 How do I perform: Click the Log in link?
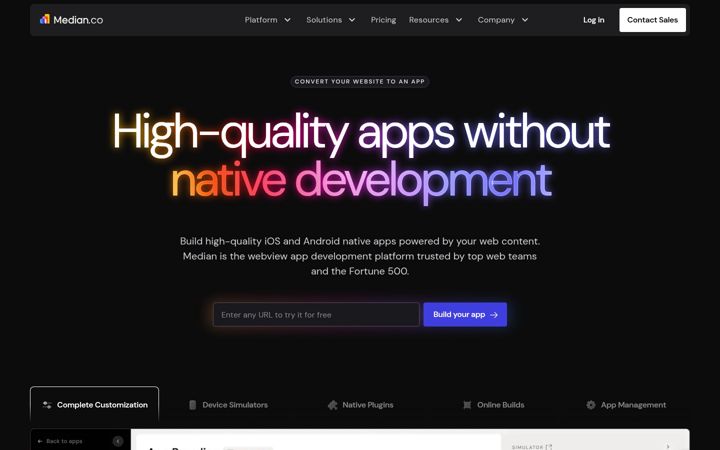point(594,20)
